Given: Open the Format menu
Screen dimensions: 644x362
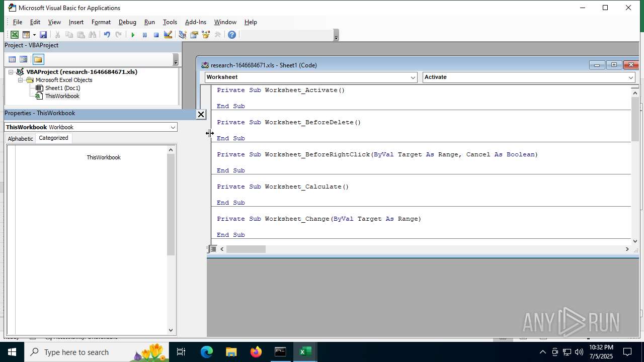Looking at the screenshot, I should tap(101, 22).
